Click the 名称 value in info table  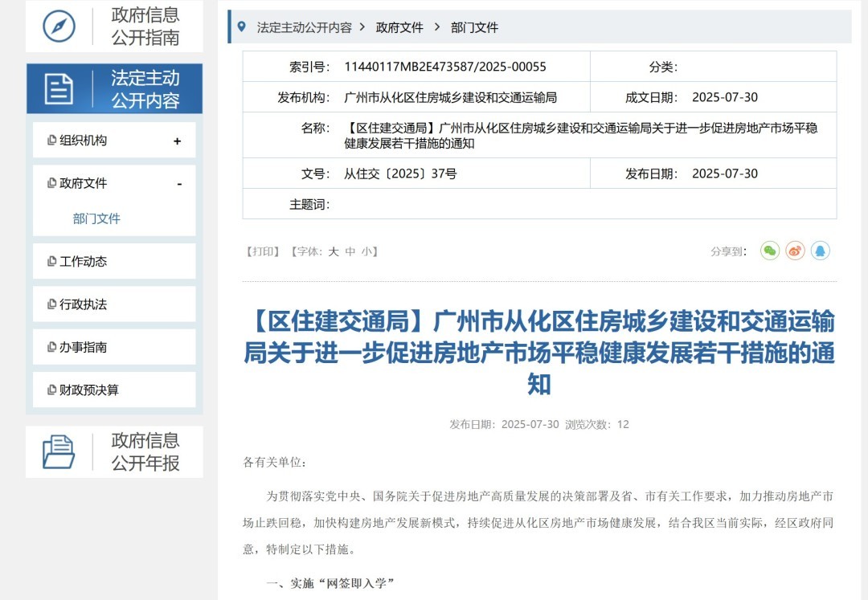click(581, 136)
